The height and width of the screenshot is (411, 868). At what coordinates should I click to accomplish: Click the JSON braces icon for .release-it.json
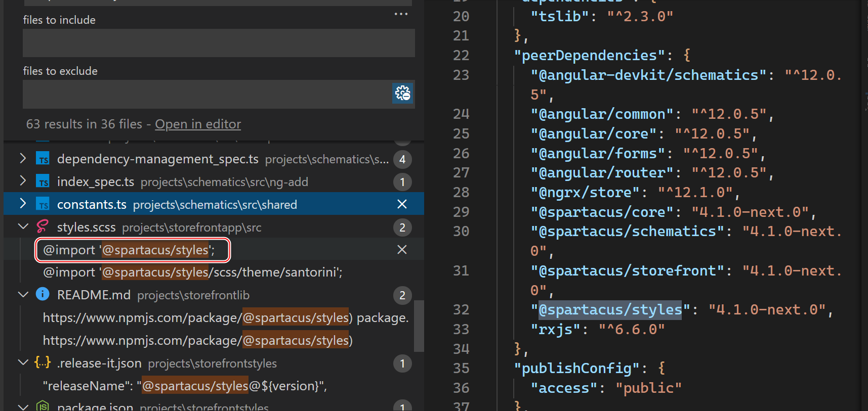pyautogui.click(x=43, y=362)
